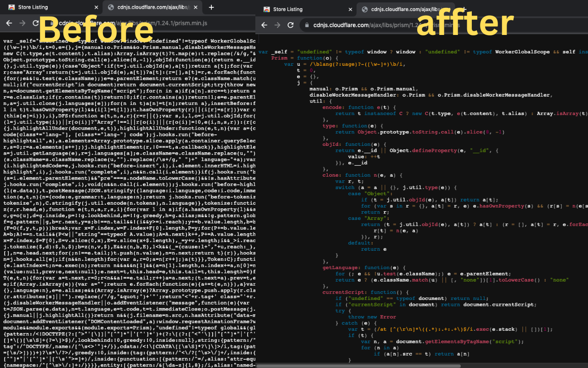Open a new tab in the affter window
The height and width of the screenshot is (368, 588).
[464, 9]
